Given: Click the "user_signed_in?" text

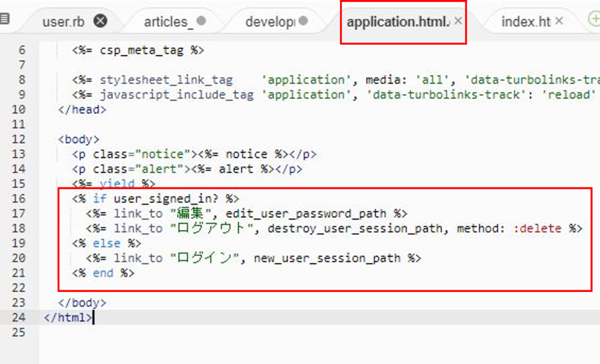Looking at the screenshot, I should (x=166, y=198).
